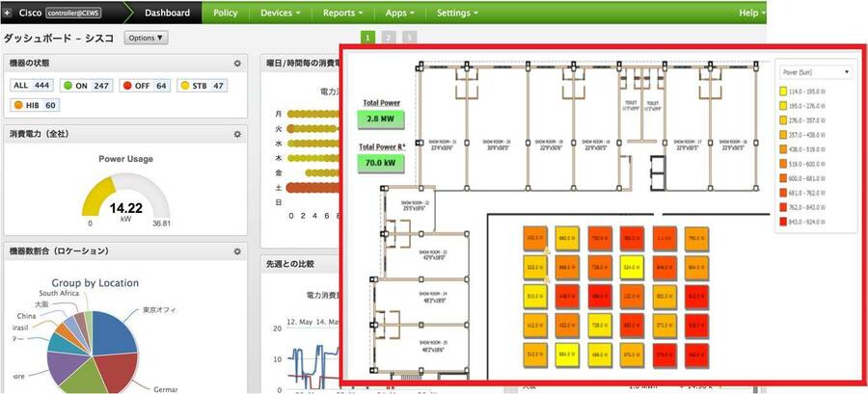The width and height of the screenshot is (868, 394).
Task: Open settings gear for 消費電力（全社） panel
Action: [237, 134]
